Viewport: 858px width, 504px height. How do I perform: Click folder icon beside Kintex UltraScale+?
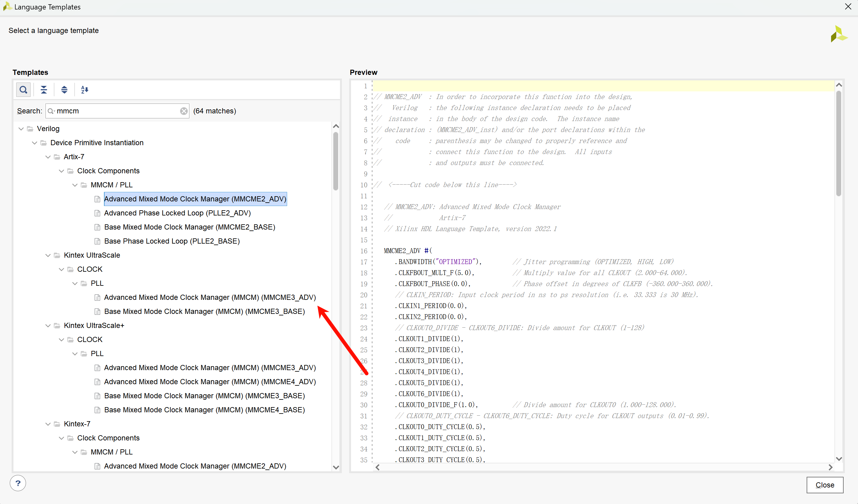57,326
